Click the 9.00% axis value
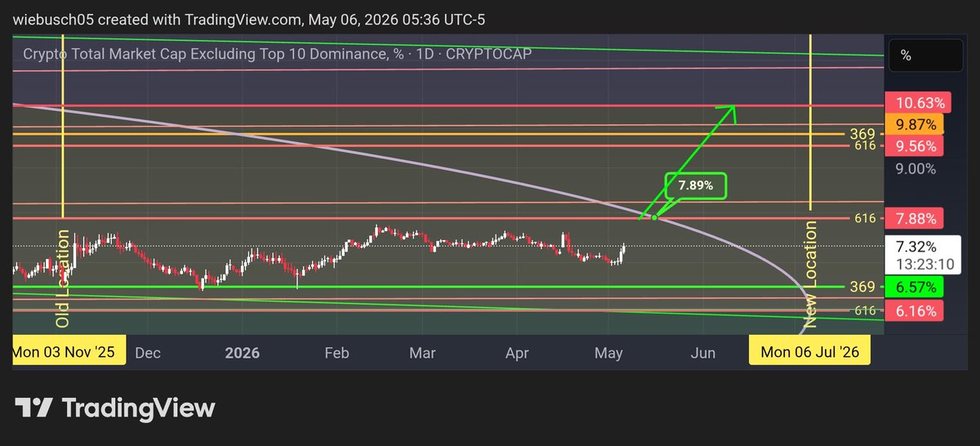The width and height of the screenshot is (980, 446). tap(915, 169)
